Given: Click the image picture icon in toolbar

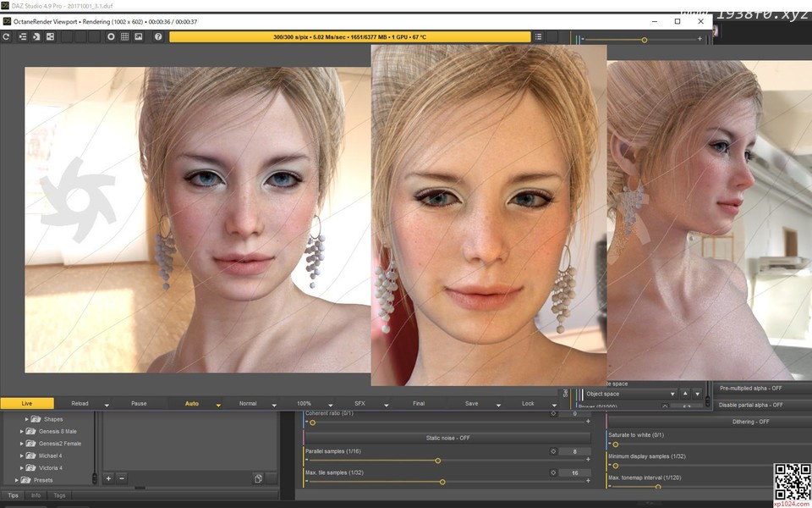Looking at the screenshot, I should coord(140,37).
